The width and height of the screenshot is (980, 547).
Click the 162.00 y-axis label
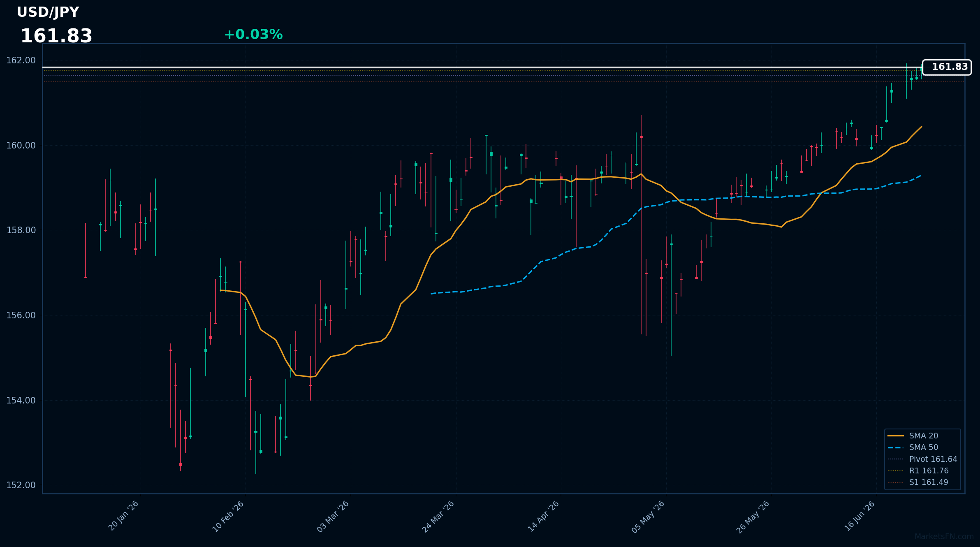pos(21,60)
